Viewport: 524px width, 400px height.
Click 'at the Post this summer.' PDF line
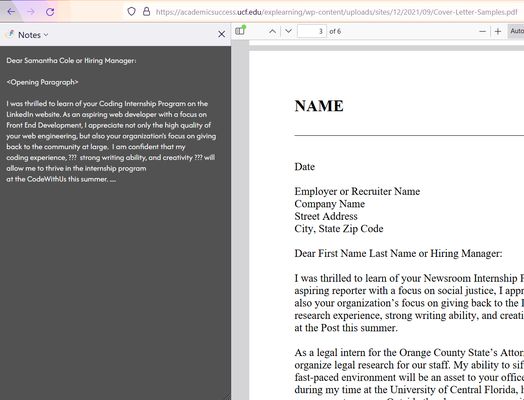(346, 328)
